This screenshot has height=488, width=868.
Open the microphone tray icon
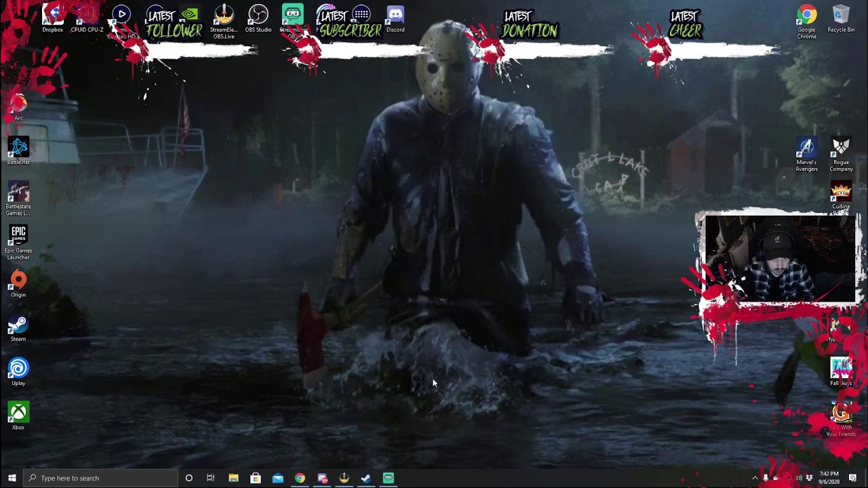[766, 478]
